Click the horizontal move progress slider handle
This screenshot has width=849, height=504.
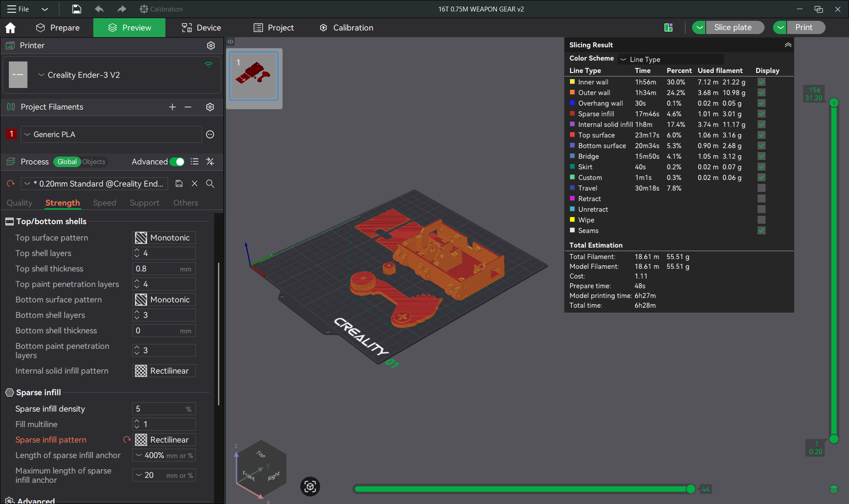click(x=691, y=489)
